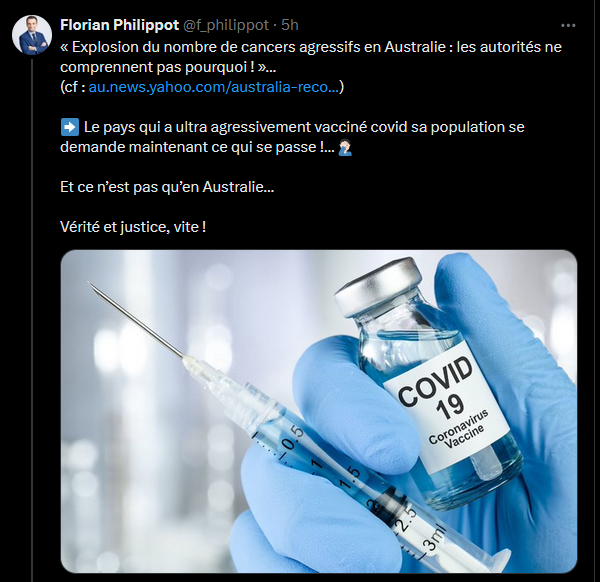
Task: Click the COVID 19 vial label in image
Action: pos(448,408)
